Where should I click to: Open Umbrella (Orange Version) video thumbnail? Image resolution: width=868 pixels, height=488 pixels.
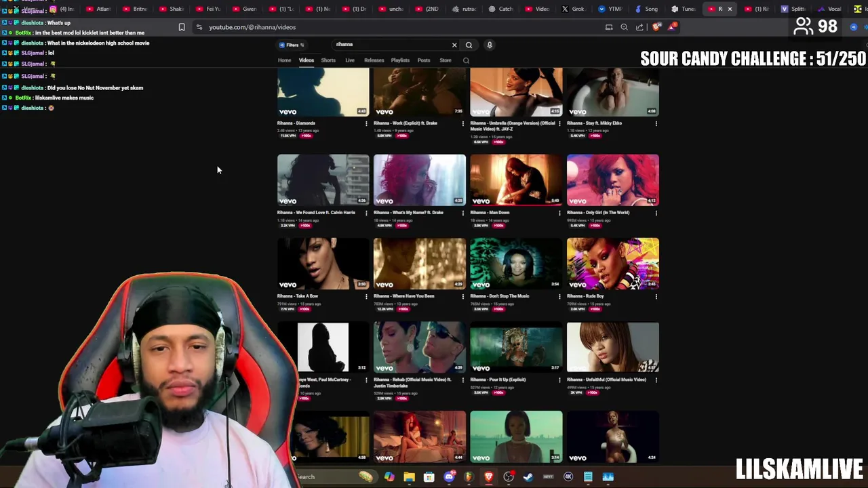click(x=516, y=91)
